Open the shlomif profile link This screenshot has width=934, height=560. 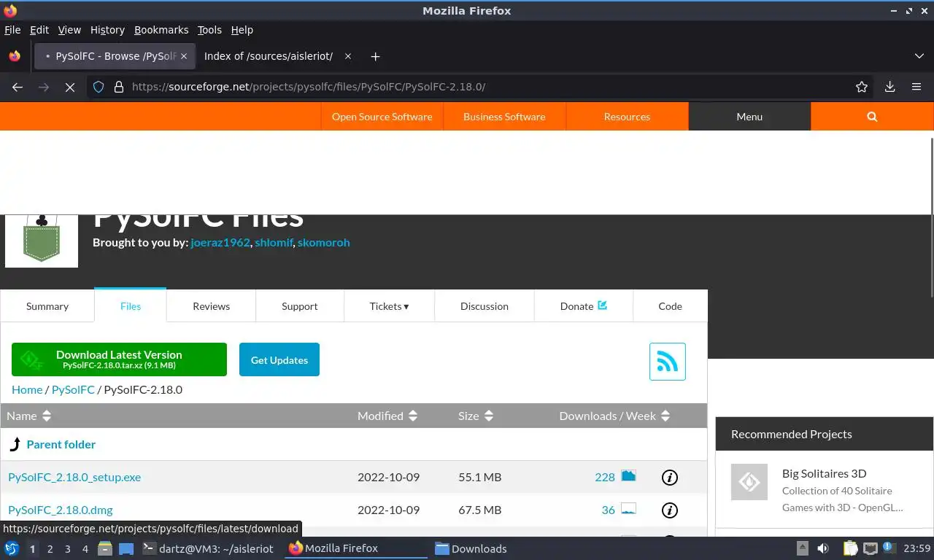click(x=274, y=242)
